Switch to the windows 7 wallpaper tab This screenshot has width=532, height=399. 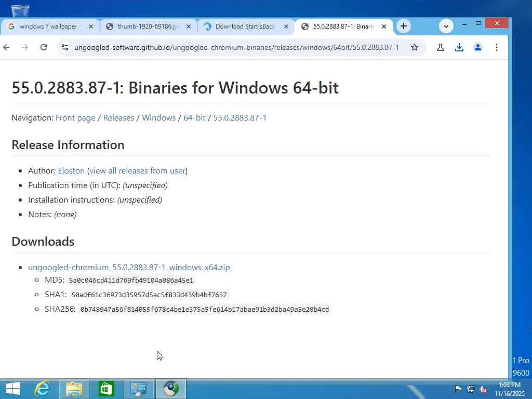(48, 26)
